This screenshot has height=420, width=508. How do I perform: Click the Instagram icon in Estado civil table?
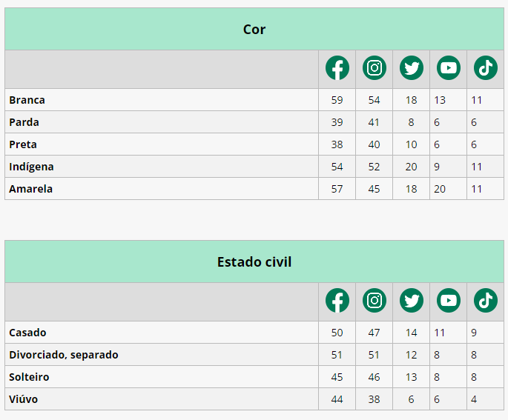coord(375,300)
